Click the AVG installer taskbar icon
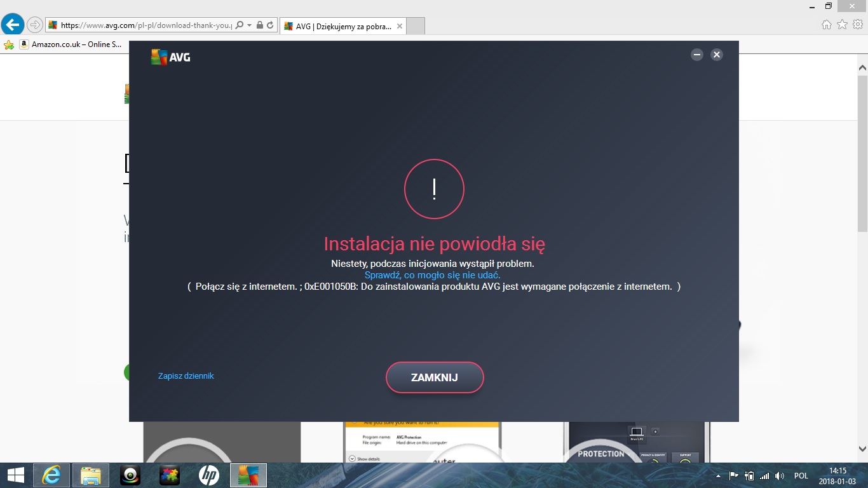The height and width of the screenshot is (488, 868). (248, 475)
